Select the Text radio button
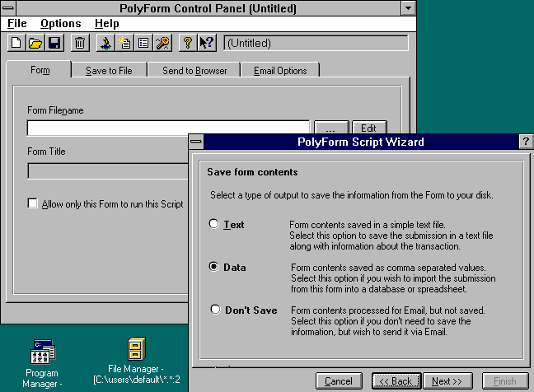The height and width of the screenshot is (392, 534). click(x=215, y=224)
